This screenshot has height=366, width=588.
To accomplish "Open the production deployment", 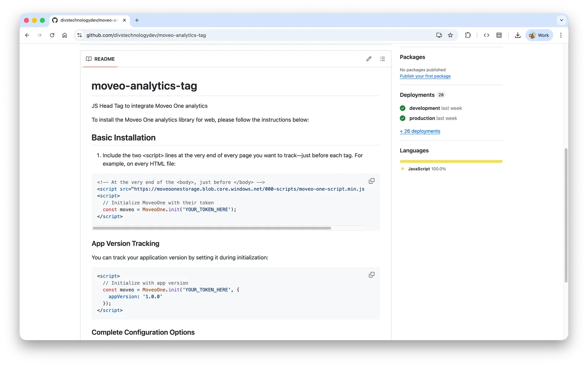I will (422, 118).
